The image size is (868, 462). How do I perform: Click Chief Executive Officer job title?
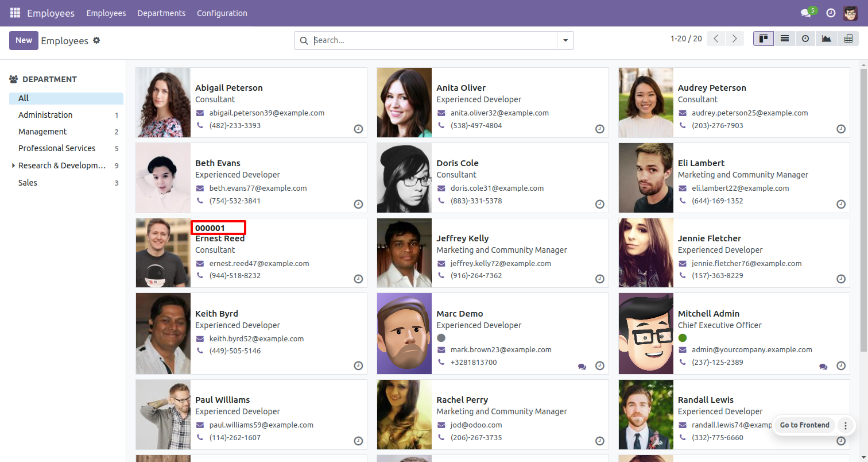pyautogui.click(x=720, y=325)
